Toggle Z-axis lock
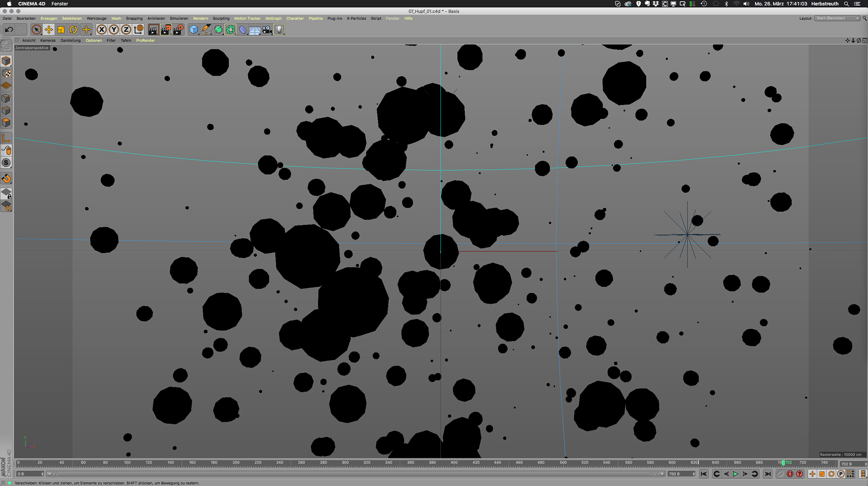Image resolution: width=868 pixels, height=486 pixels. click(126, 30)
